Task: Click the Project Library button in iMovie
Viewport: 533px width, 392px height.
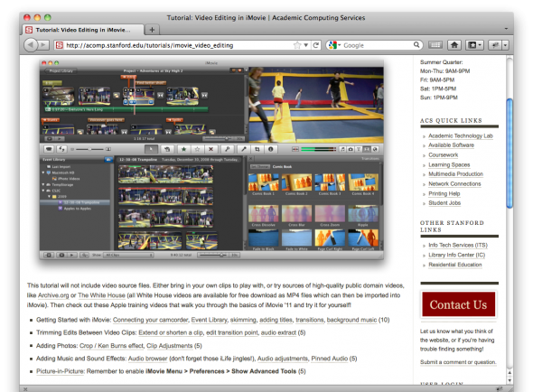Action: tap(61, 70)
